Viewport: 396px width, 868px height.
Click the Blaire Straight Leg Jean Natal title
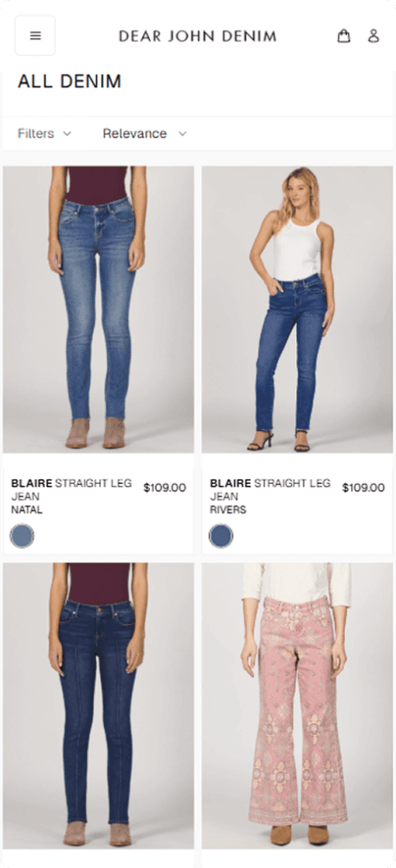tap(71, 496)
